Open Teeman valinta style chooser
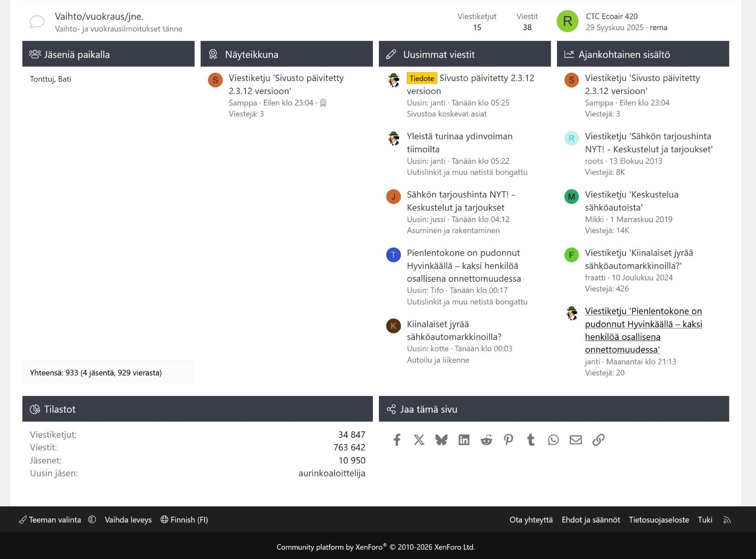Image resolution: width=756 pixels, height=559 pixels. click(x=50, y=520)
